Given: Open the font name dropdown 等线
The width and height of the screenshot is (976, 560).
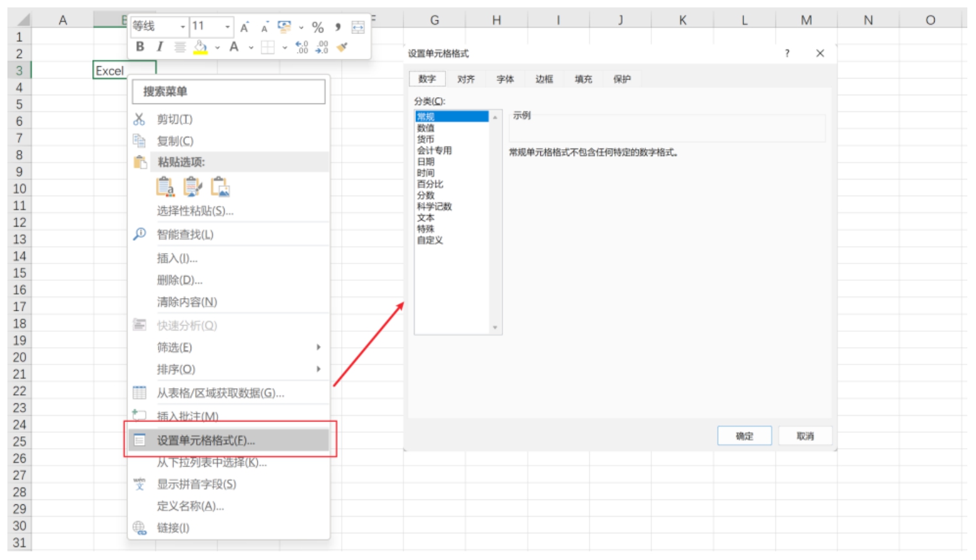Looking at the screenshot, I should pyautogui.click(x=183, y=27).
